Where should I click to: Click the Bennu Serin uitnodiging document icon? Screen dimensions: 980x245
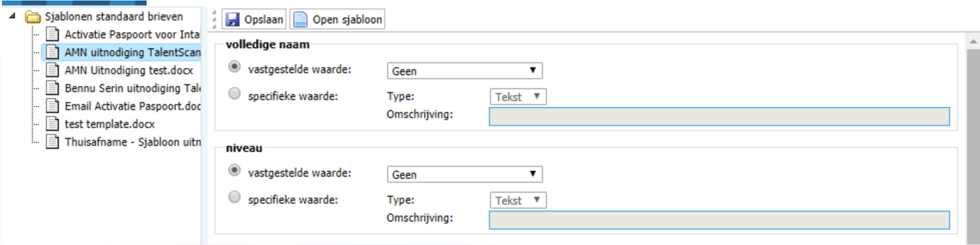(x=52, y=88)
